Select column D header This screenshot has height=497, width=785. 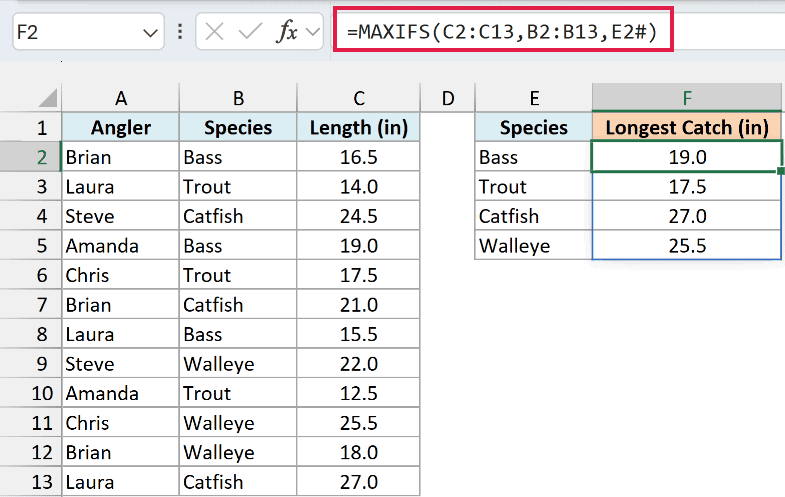(x=448, y=98)
